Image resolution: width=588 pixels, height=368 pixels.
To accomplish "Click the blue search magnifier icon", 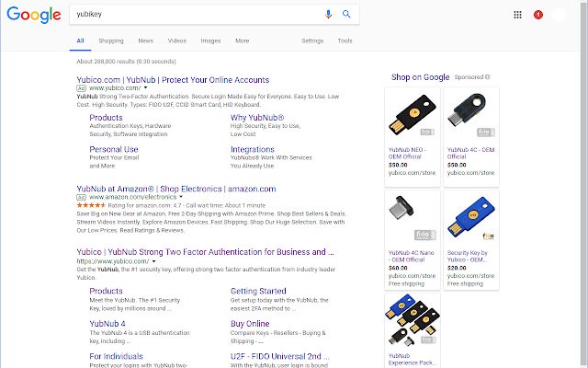I will pyautogui.click(x=346, y=15).
